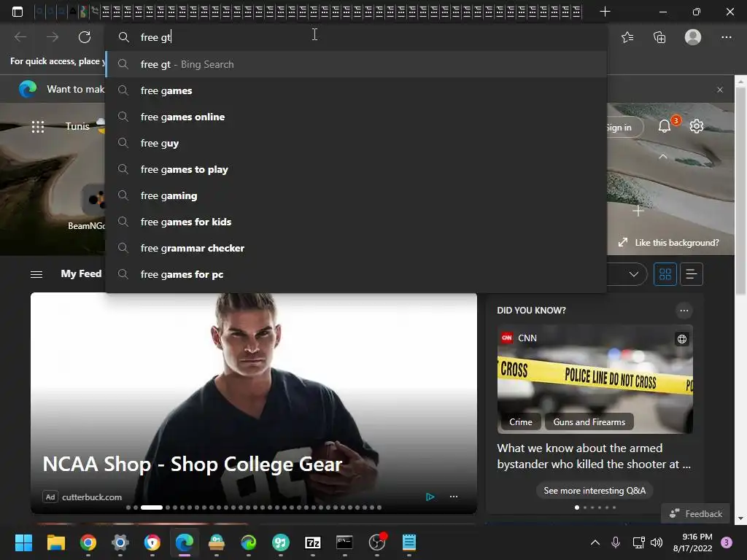The width and height of the screenshot is (747, 560).
Task: Switch feed to list view
Action: click(x=692, y=274)
